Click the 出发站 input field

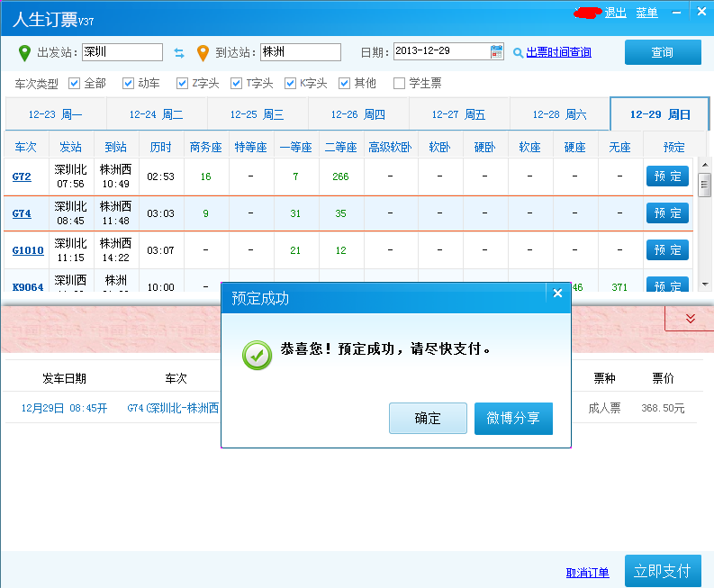click(122, 52)
